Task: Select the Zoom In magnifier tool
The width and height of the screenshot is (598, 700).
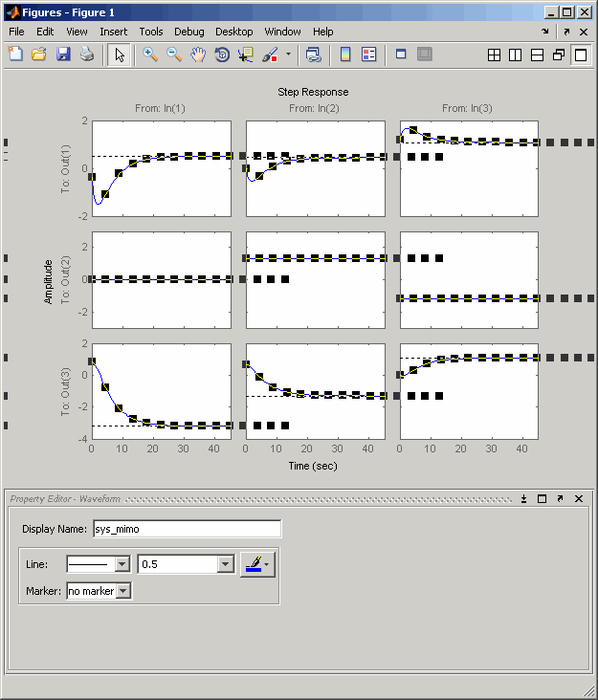Action: pos(150,55)
